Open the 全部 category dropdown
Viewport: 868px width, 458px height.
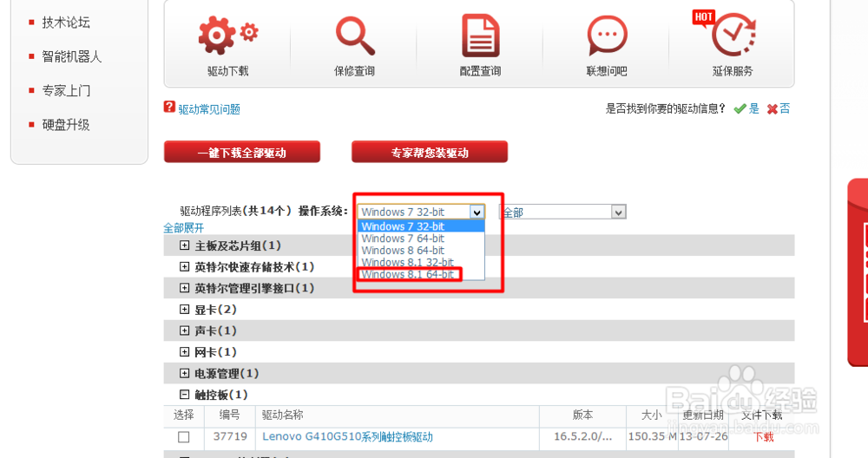563,212
